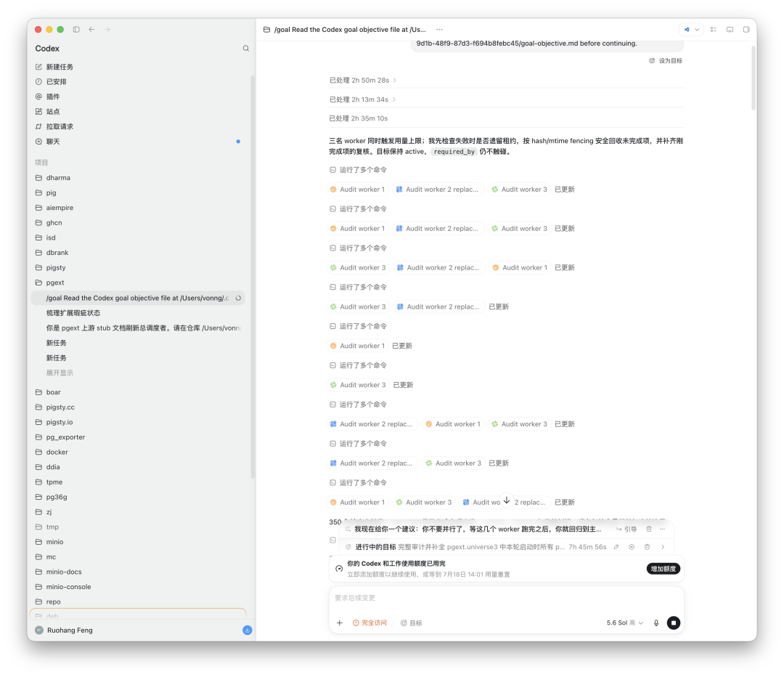
Task: Focus the 要求后续变更 message input field
Action: [506, 599]
